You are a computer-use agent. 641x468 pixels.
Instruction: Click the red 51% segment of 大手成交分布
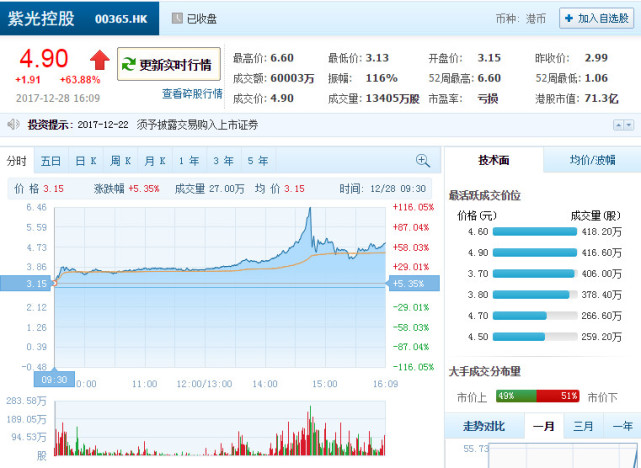558,396
